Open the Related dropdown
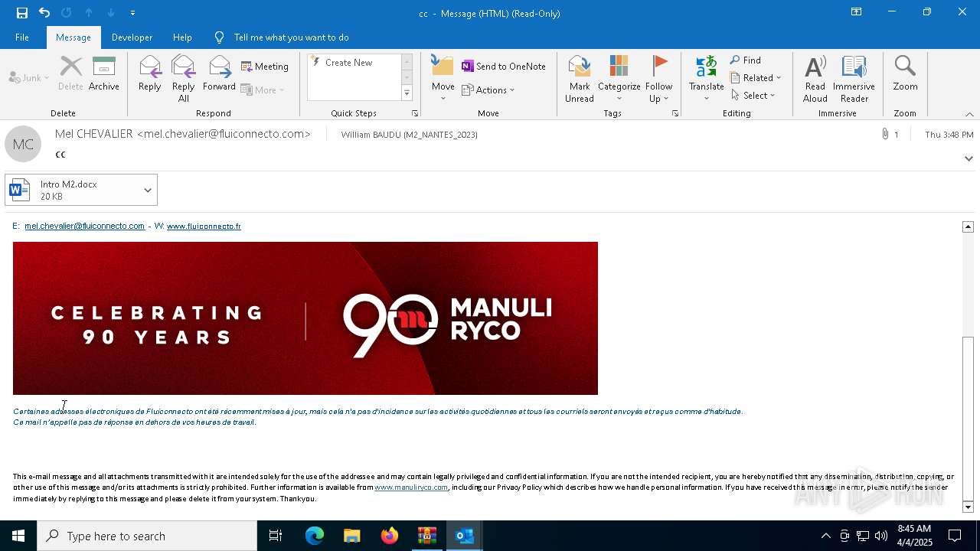Screen dimensions: 980x551 pyautogui.click(x=756, y=78)
